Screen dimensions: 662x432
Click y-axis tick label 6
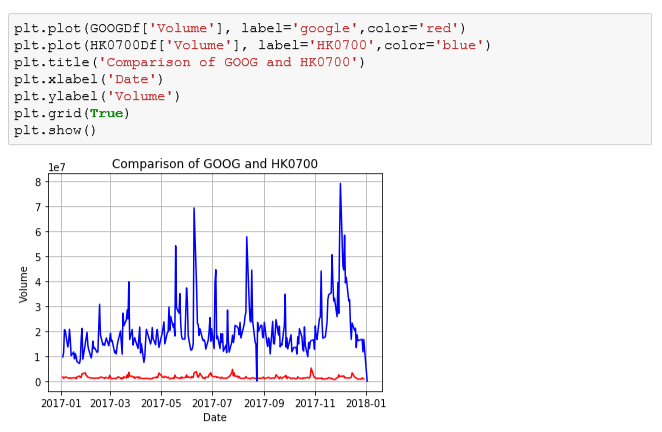point(39,232)
